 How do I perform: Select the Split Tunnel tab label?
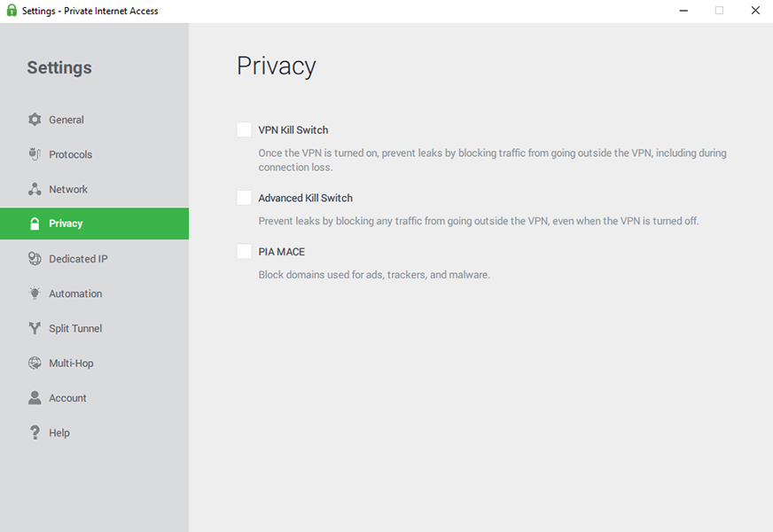(x=75, y=328)
